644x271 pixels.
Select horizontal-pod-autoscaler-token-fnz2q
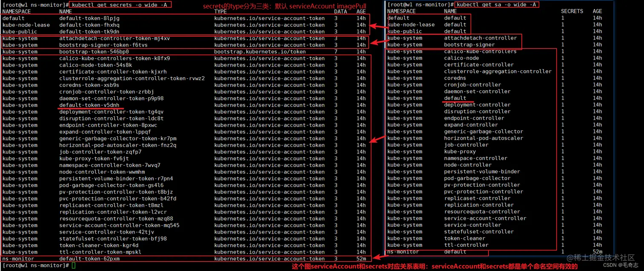118,145
